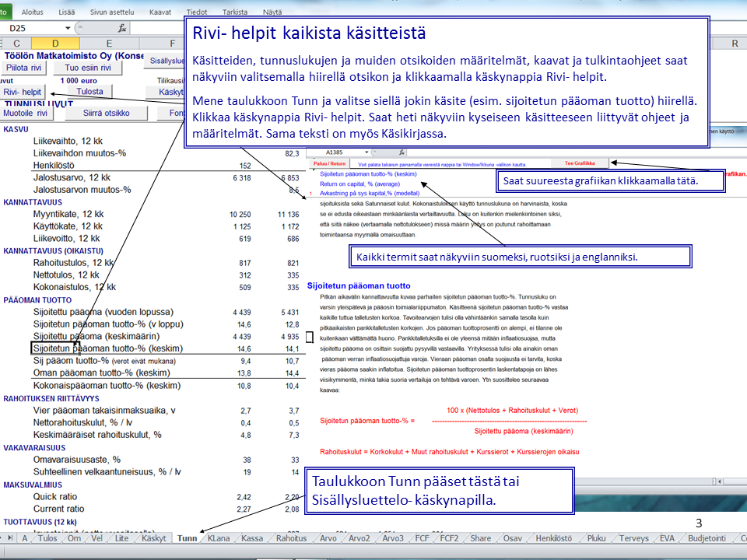Image resolution: width=747 pixels, height=560 pixels.
Task: Open the Näytä ribbon tab
Action: click(272, 12)
